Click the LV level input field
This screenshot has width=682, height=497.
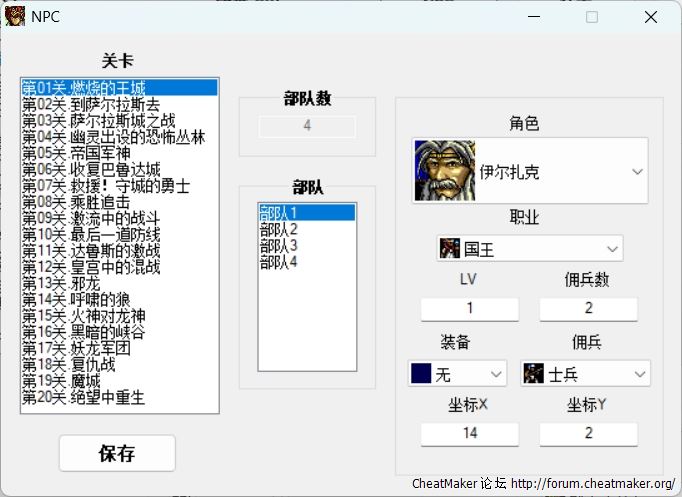(469, 308)
